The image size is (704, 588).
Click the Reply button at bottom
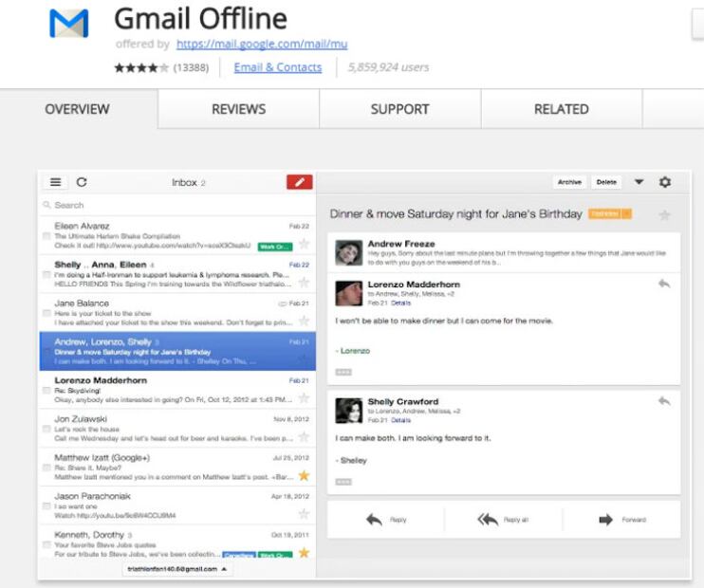click(386, 520)
